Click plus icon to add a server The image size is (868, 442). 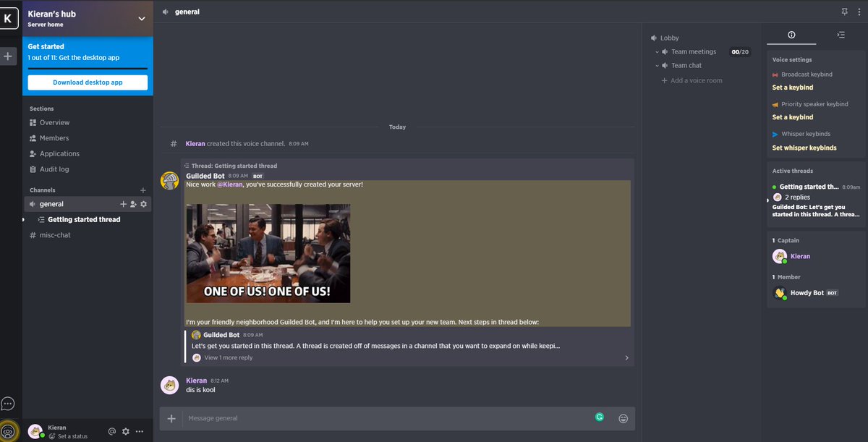[8, 56]
